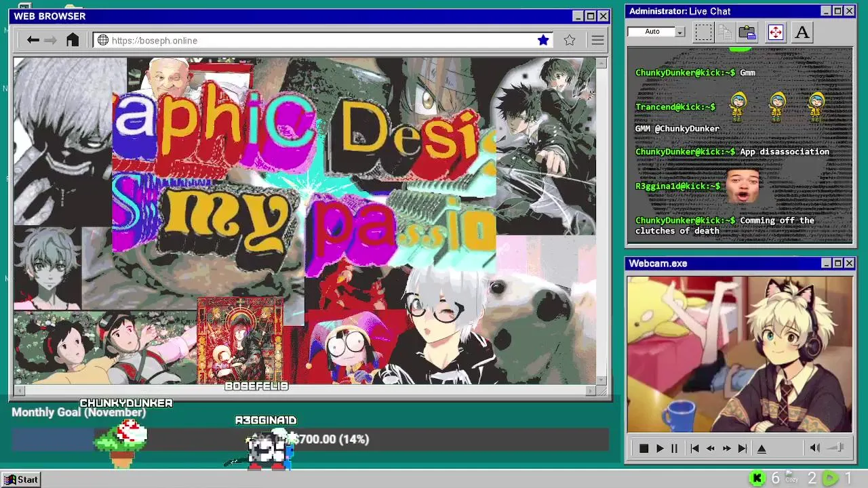Click the browser forward arrow
Screen dimensions: 868x488
[50, 41]
